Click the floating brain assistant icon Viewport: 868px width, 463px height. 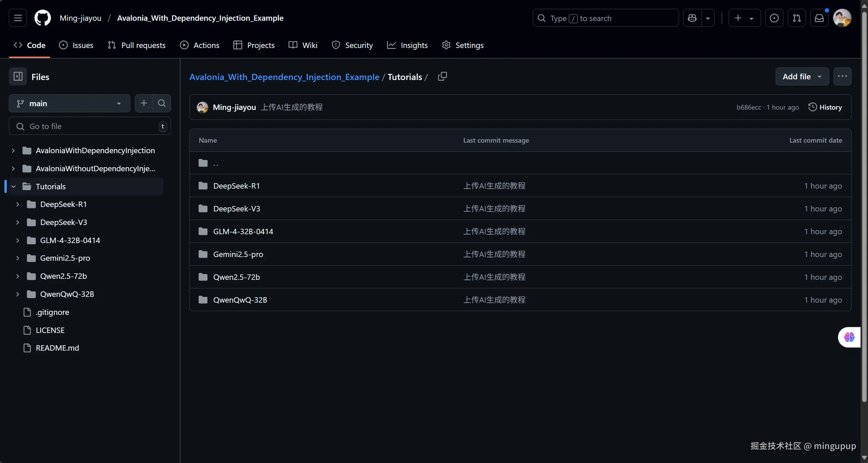click(849, 337)
